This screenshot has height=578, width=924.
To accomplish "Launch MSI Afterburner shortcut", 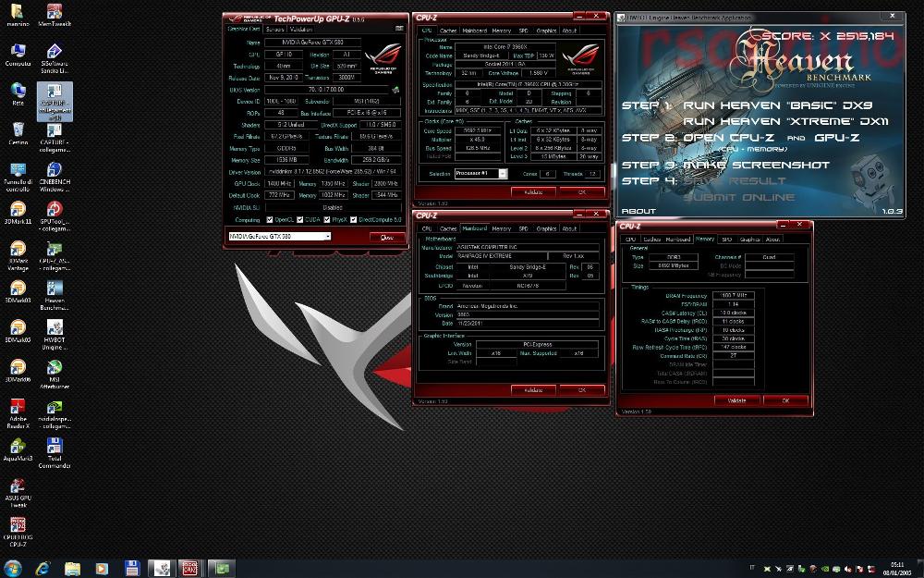I will (55, 374).
